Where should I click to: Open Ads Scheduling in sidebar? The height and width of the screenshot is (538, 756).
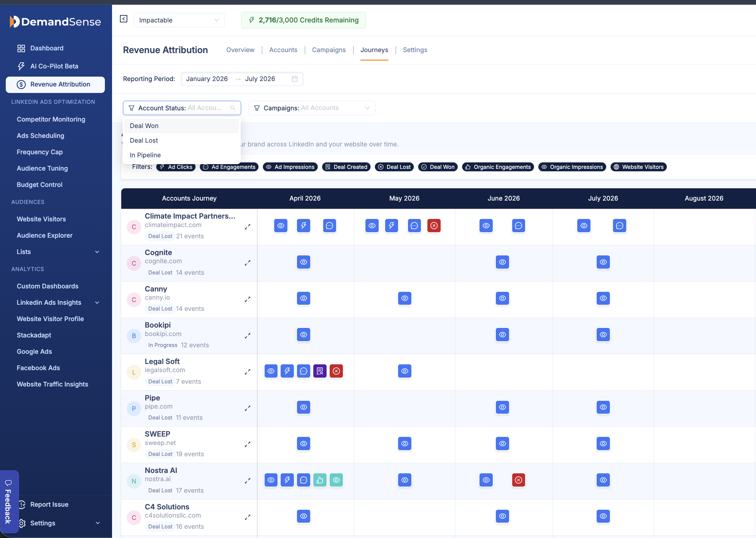pos(41,136)
